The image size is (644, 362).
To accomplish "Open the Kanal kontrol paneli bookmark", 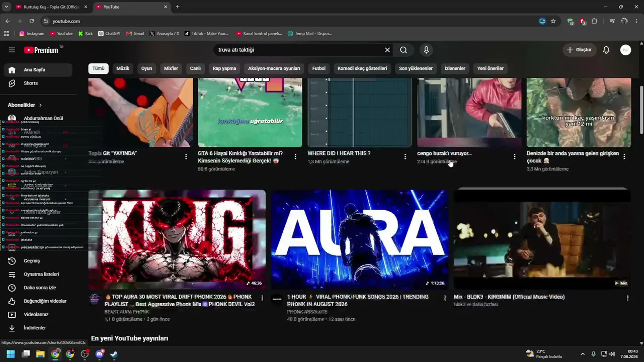I will [259, 34].
